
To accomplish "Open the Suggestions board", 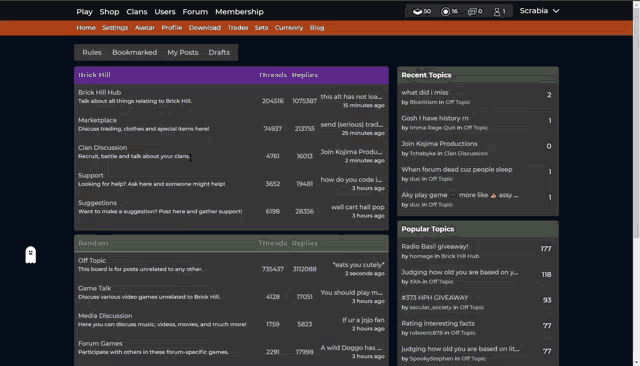I will pos(98,203).
